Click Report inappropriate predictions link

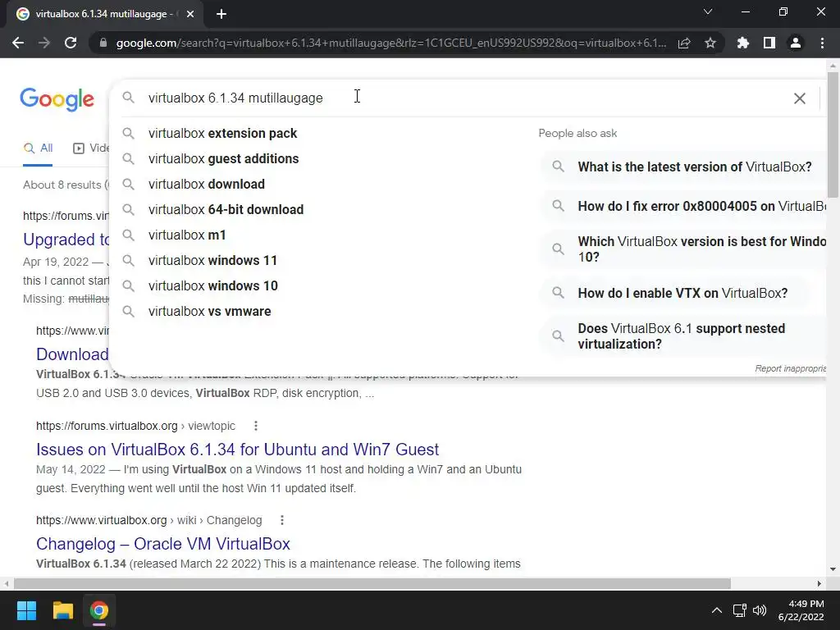790,368
